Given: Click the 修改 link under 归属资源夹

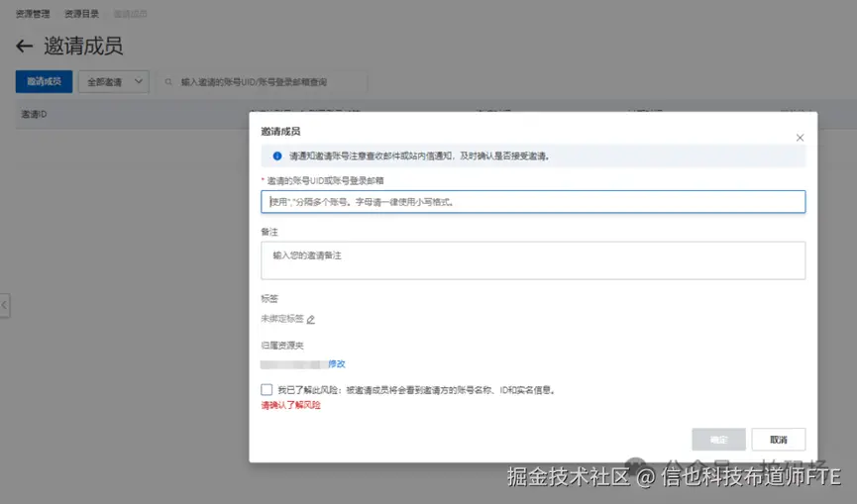Looking at the screenshot, I should [337, 363].
